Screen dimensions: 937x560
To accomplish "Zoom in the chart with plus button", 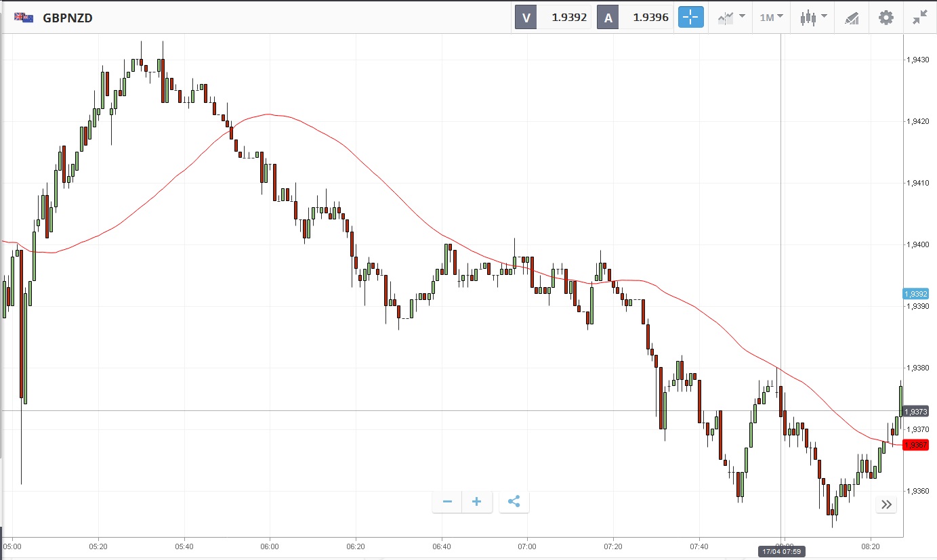I will click(476, 502).
